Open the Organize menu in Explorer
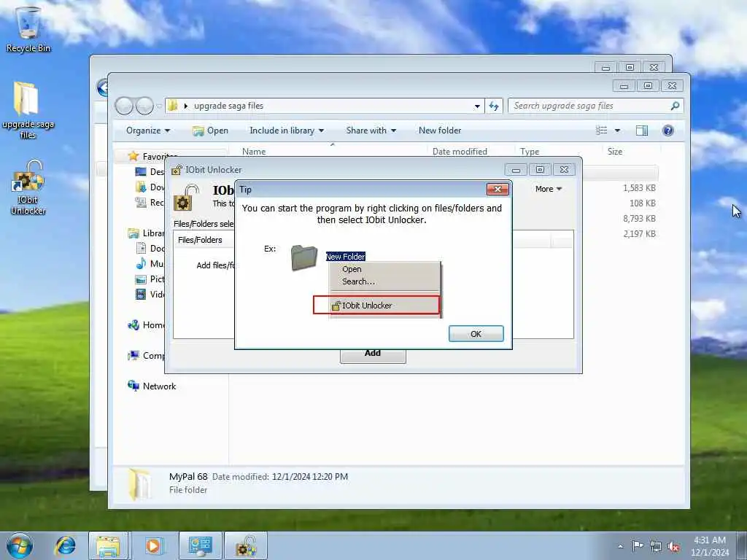Image resolution: width=747 pixels, height=560 pixels. pyautogui.click(x=147, y=131)
